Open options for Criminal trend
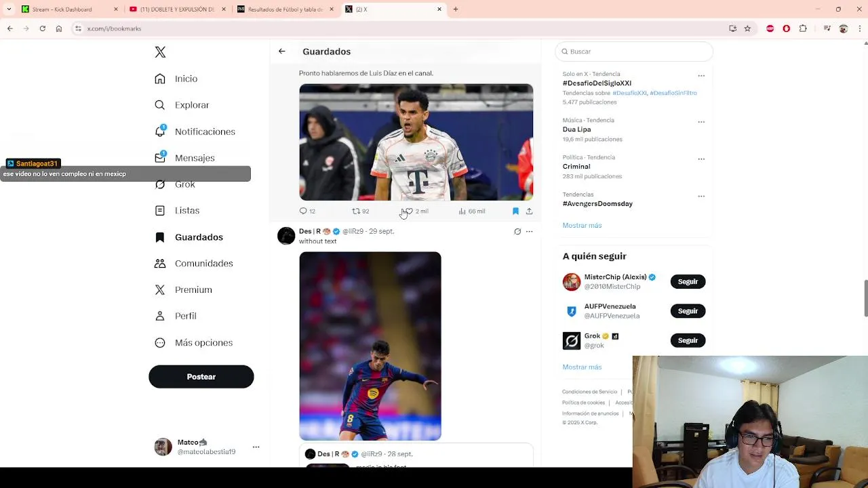The width and height of the screenshot is (868, 488). 701,159
